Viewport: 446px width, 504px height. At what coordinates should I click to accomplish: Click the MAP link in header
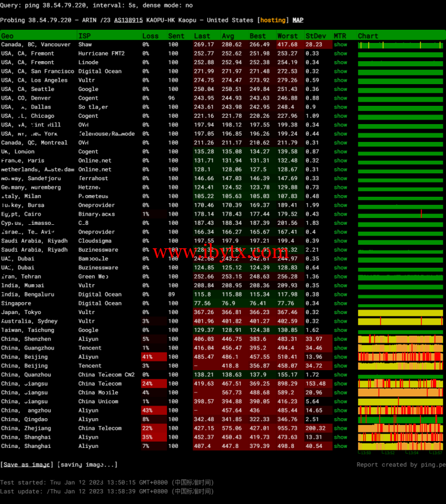298,20
